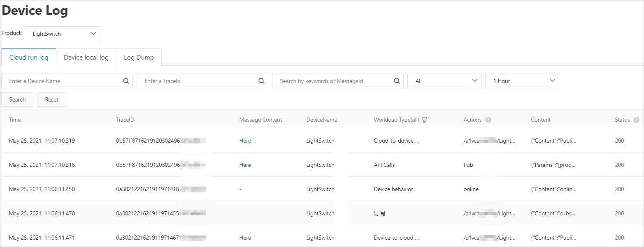644x247 pixels.
Task: Click the chevron on the time range selector
Action: [552, 81]
